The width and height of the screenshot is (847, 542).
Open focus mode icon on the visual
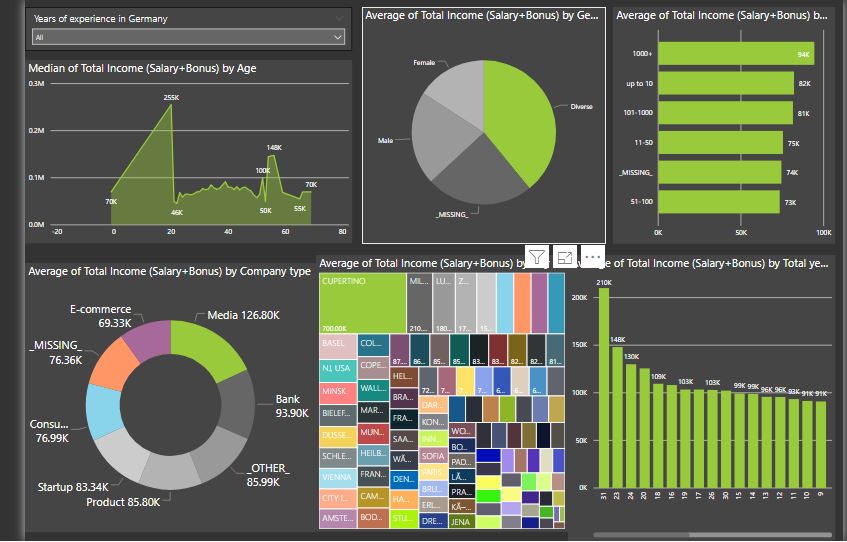[x=564, y=257]
